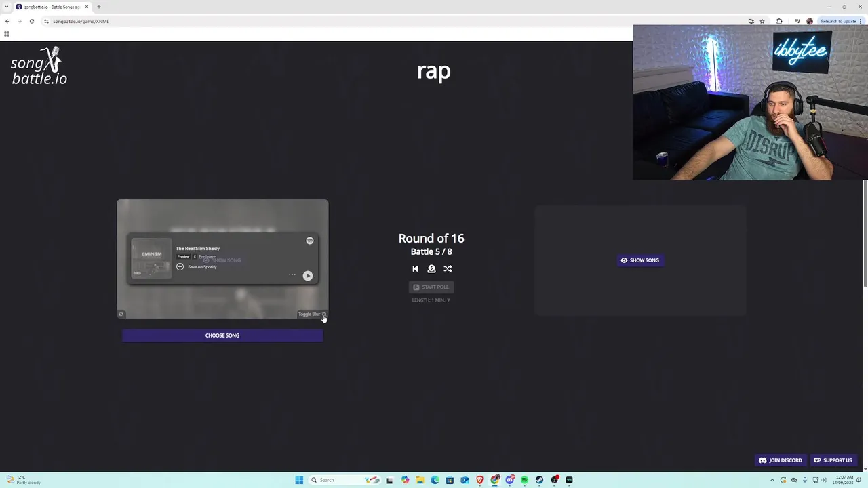
Task: Open the volume control in system tray
Action: click(x=824, y=480)
